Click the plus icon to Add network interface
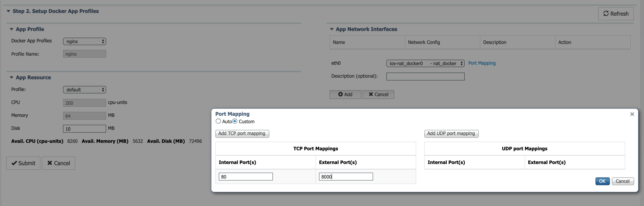 tap(340, 94)
